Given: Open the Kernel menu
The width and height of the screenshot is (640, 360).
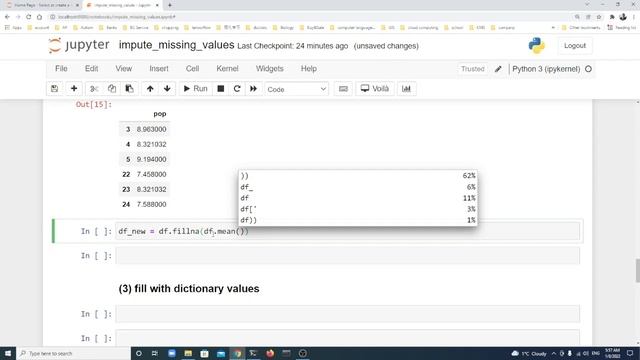Looking at the screenshot, I should pos(227,69).
